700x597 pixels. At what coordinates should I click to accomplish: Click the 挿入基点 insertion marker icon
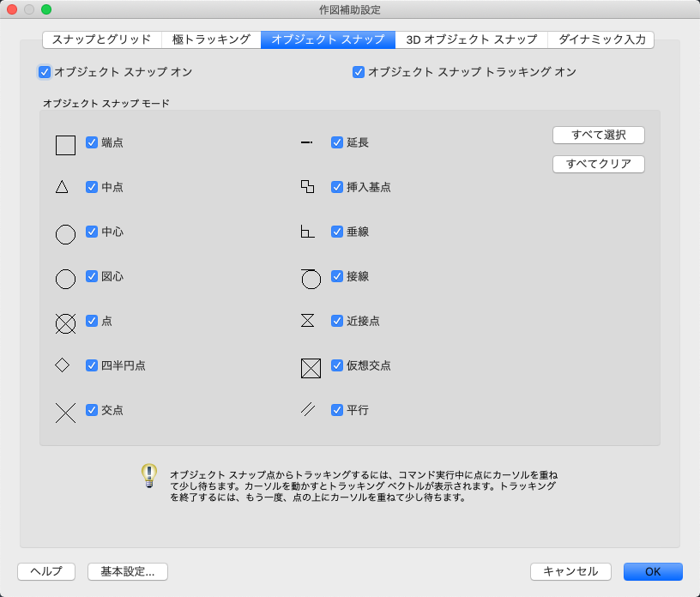[x=307, y=186]
